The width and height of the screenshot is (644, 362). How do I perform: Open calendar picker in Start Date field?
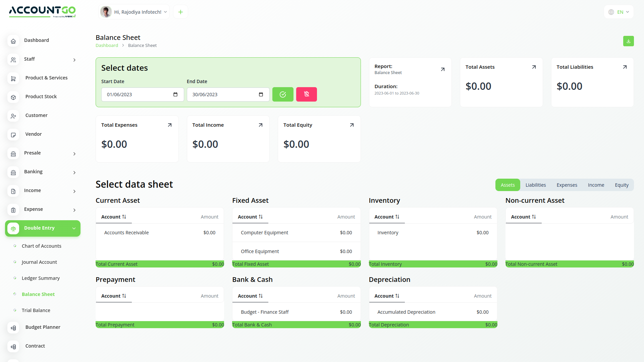tap(175, 95)
